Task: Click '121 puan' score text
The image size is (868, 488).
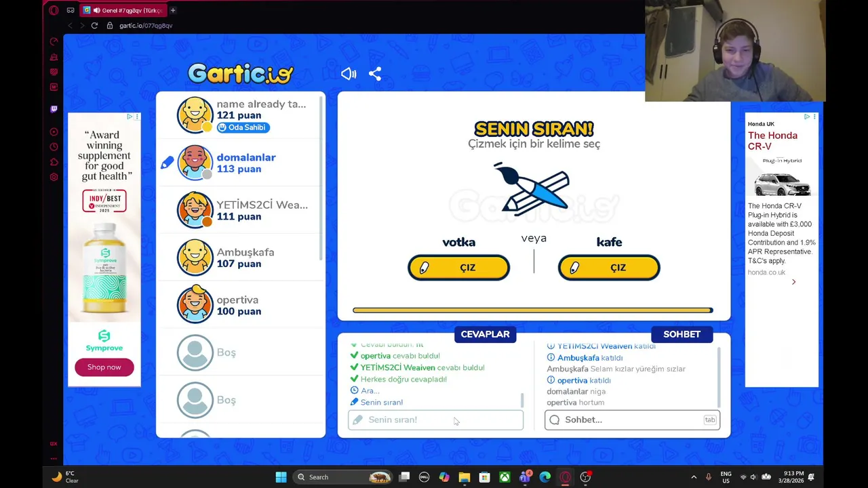Action: (x=239, y=115)
